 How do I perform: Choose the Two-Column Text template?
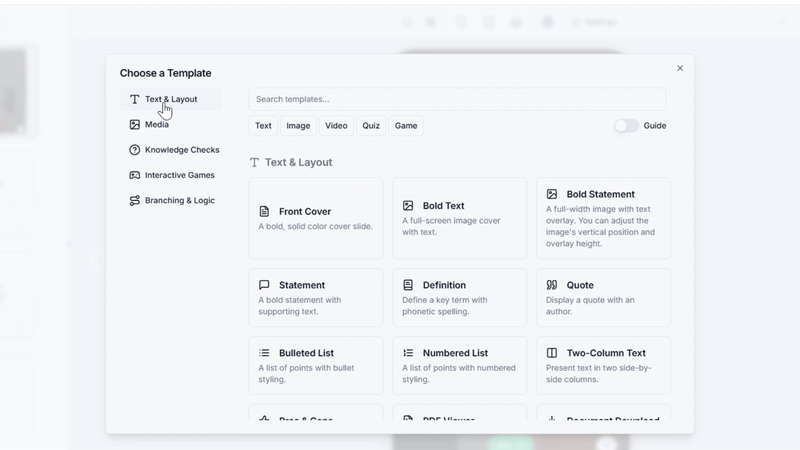point(603,365)
